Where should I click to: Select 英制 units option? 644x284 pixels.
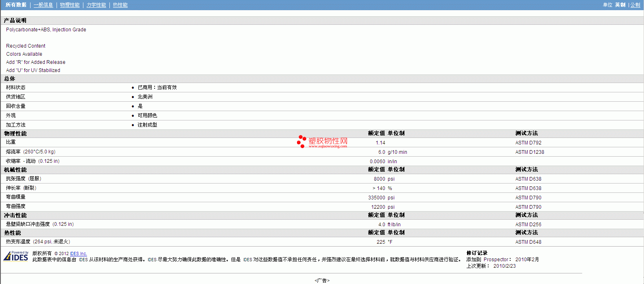coord(620,5)
